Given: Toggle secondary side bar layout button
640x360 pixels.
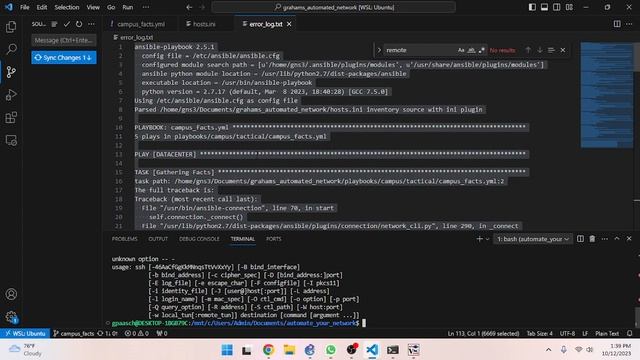Looking at the screenshot, I should tap(556, 7).
